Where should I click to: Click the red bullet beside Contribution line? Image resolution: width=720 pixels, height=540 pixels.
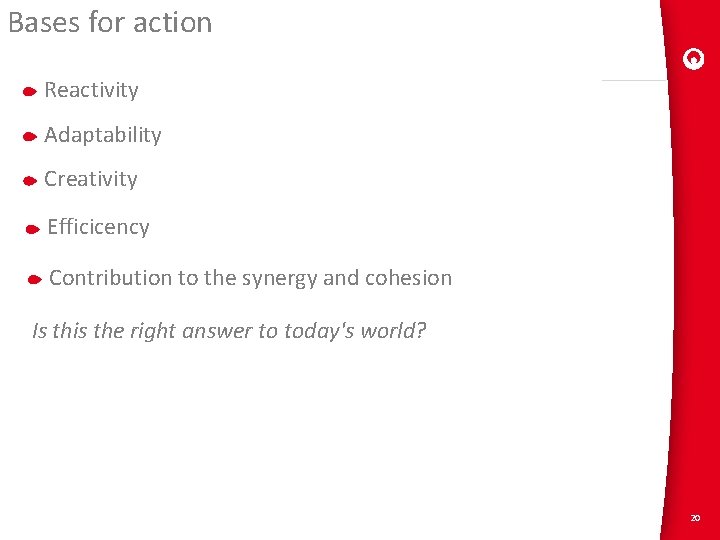[x=35, y=279]
